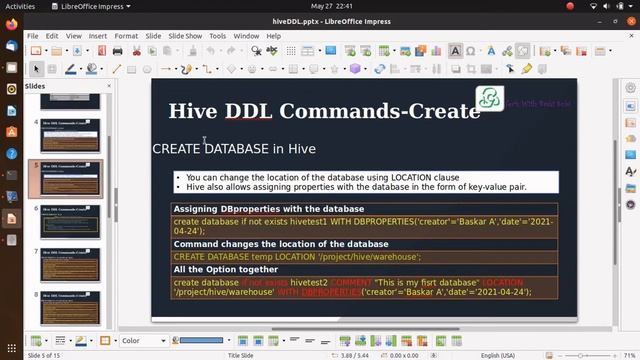Open dropdown arrow beside Open folder
This screenshot has height=360, width=640.
tap(67, 51)
